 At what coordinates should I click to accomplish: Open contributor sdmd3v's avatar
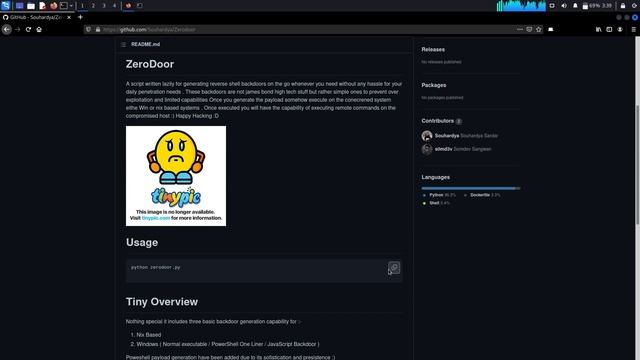click(x=427, y=149)
